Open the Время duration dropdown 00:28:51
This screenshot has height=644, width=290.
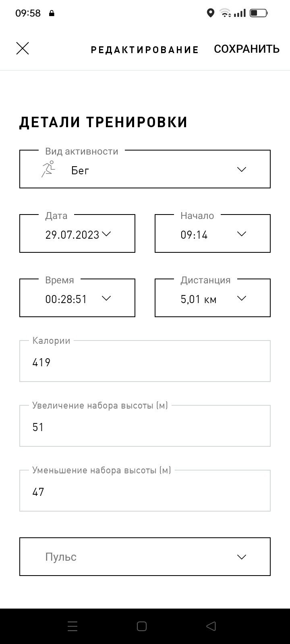(x=77, y=298)
